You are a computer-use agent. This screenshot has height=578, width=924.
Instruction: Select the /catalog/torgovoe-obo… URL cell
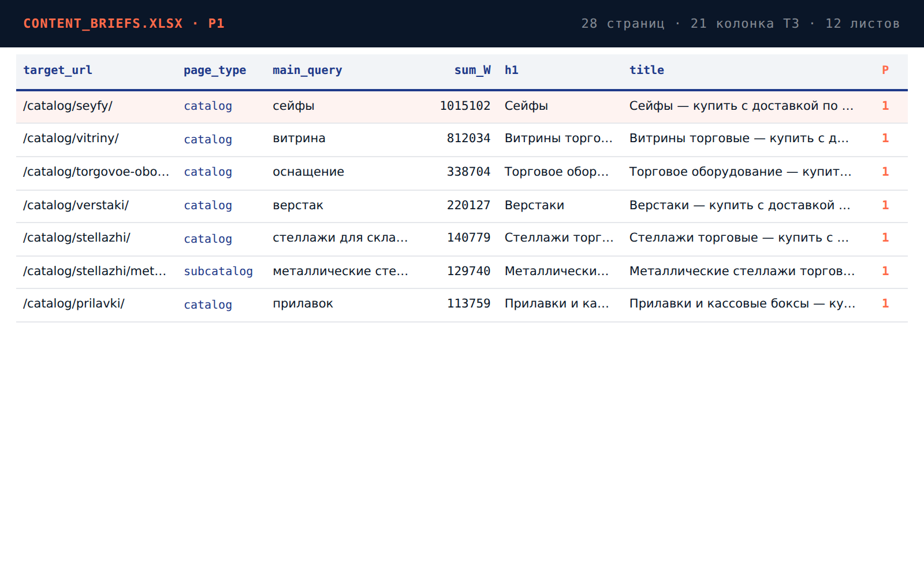[x=96, y=172]
